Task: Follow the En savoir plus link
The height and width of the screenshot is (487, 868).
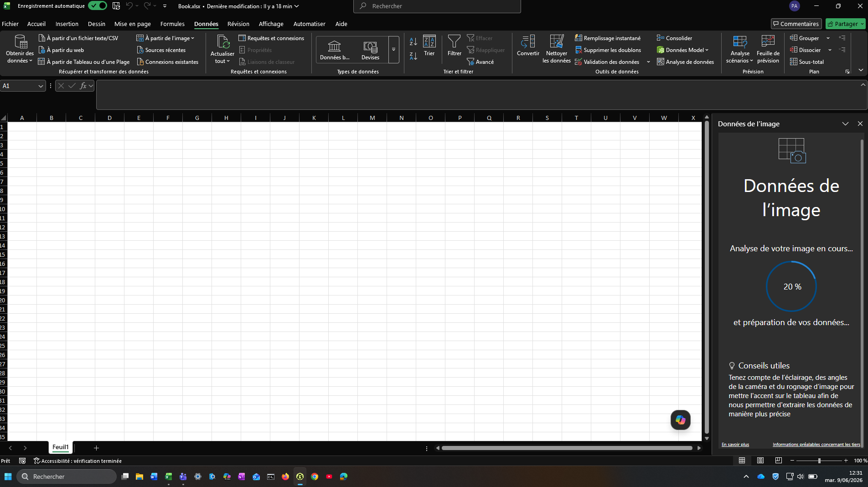Action: pos(735,445)
